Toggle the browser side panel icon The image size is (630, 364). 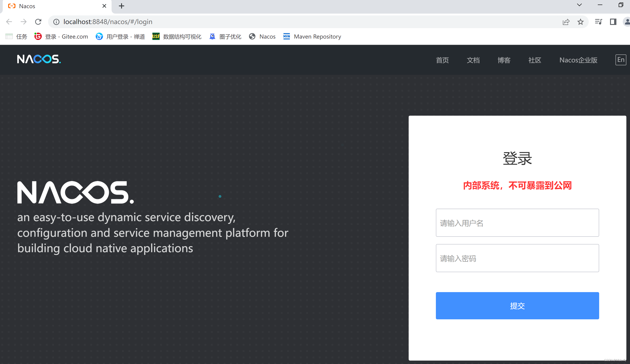pyautogui.click(x=613, y=22)
